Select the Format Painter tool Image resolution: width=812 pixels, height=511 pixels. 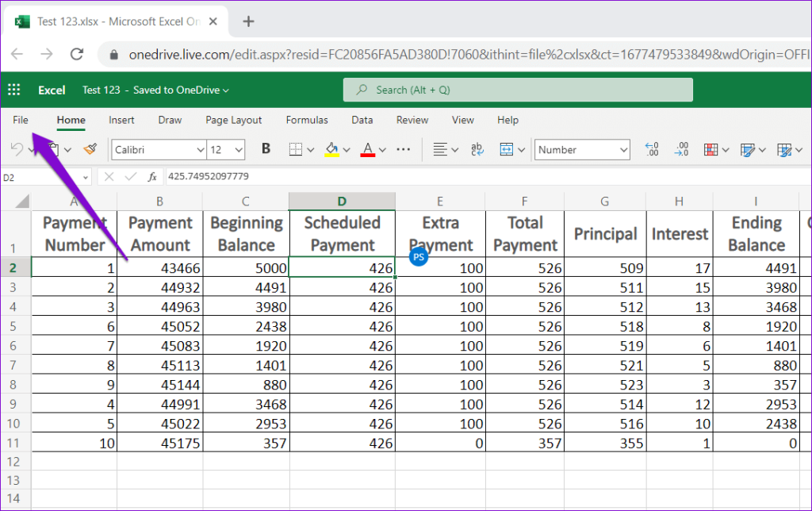(90, 149)
